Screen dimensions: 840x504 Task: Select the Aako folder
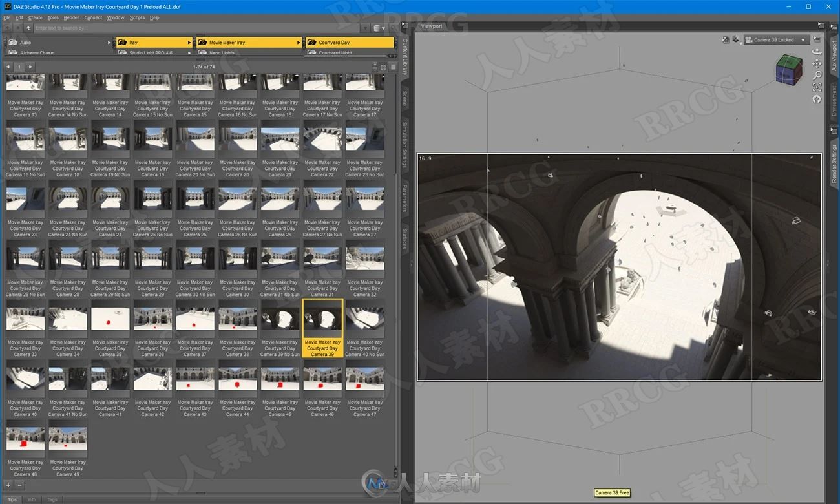[58, 42]
